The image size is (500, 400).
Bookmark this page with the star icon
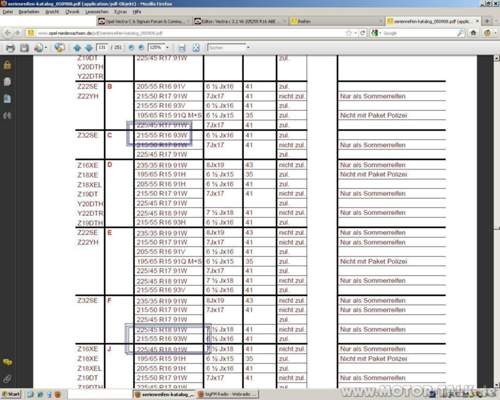349,33
